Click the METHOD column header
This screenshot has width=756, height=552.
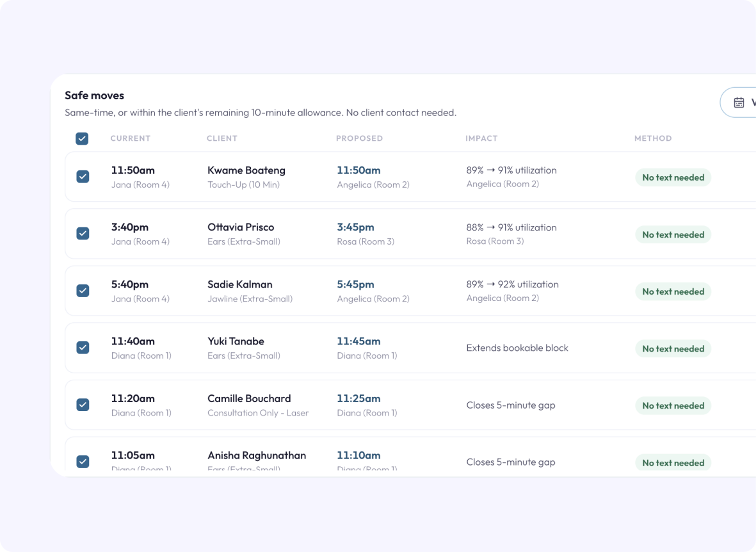[653, 138]
